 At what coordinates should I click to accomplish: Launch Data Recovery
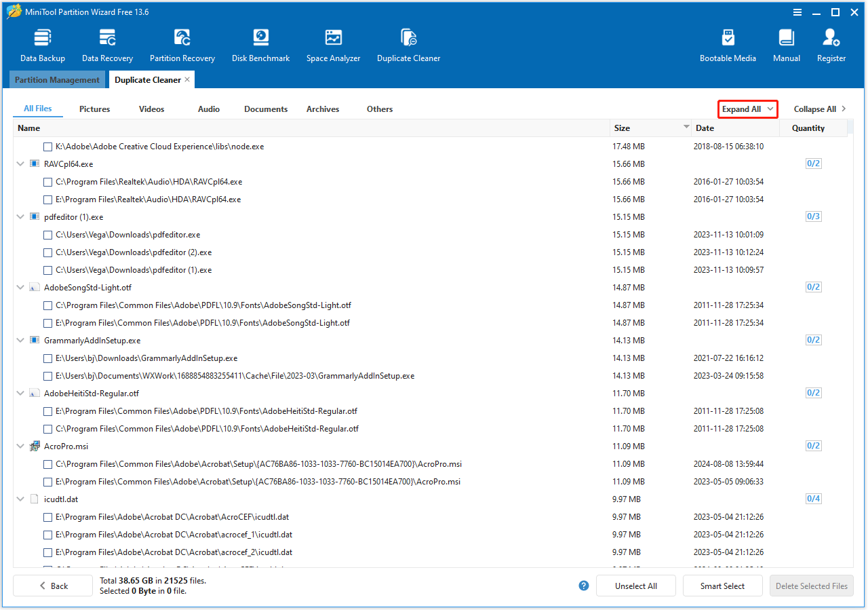coord(106,43)
